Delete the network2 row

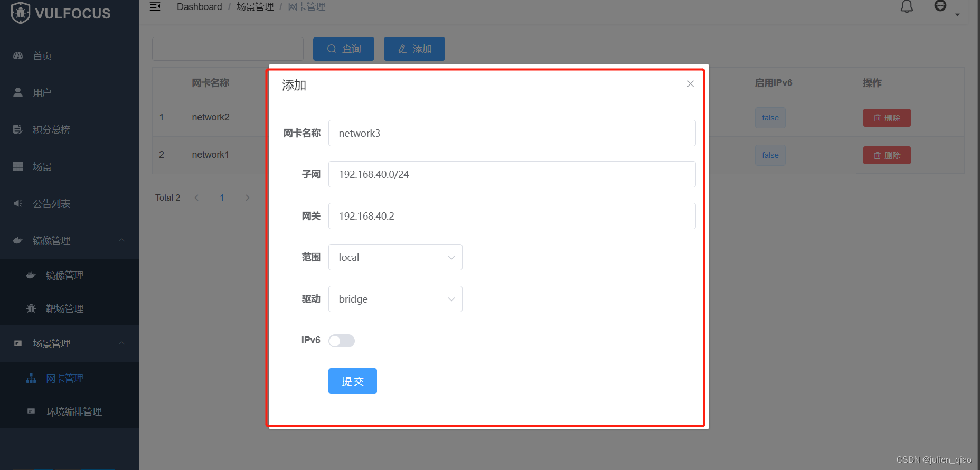pyautogui.click(x=887, y=118)
